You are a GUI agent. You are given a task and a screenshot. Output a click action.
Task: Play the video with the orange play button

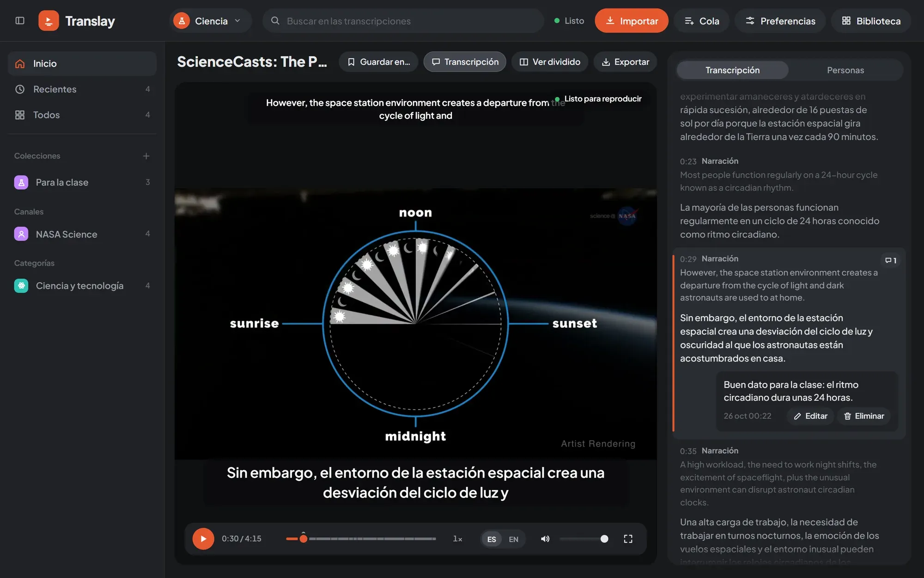coord(203,539)
